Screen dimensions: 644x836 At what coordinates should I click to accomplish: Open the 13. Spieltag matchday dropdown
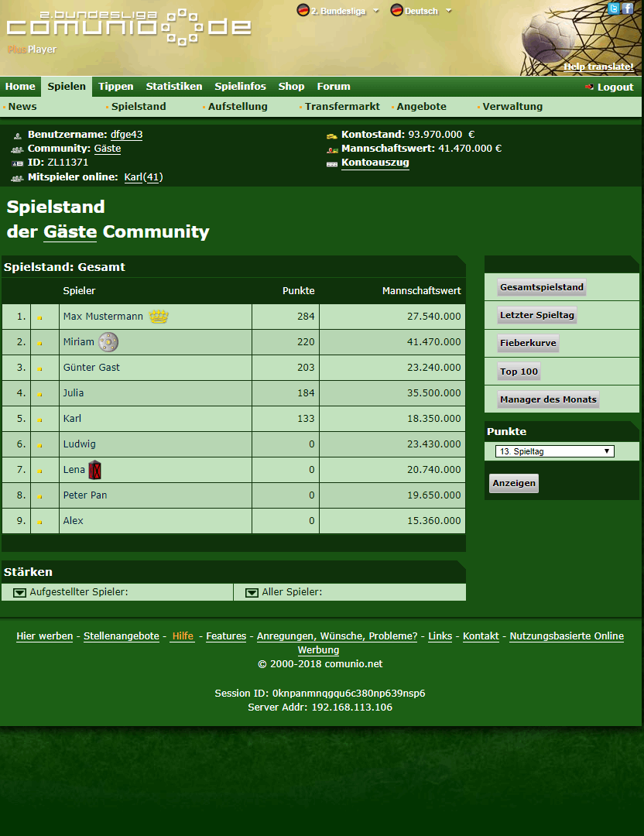click(554, 451)
